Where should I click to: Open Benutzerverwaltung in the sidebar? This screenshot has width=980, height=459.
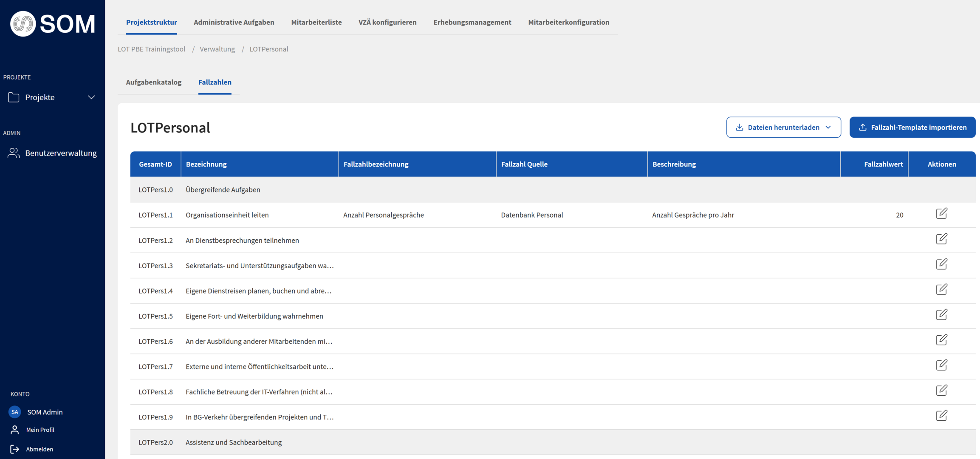point(60,153)
